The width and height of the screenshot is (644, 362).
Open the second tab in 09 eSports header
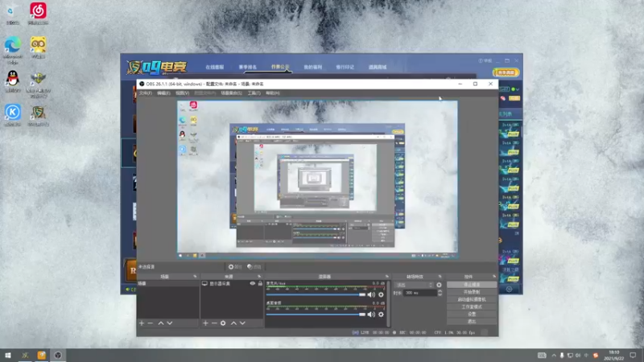point(248,67)
